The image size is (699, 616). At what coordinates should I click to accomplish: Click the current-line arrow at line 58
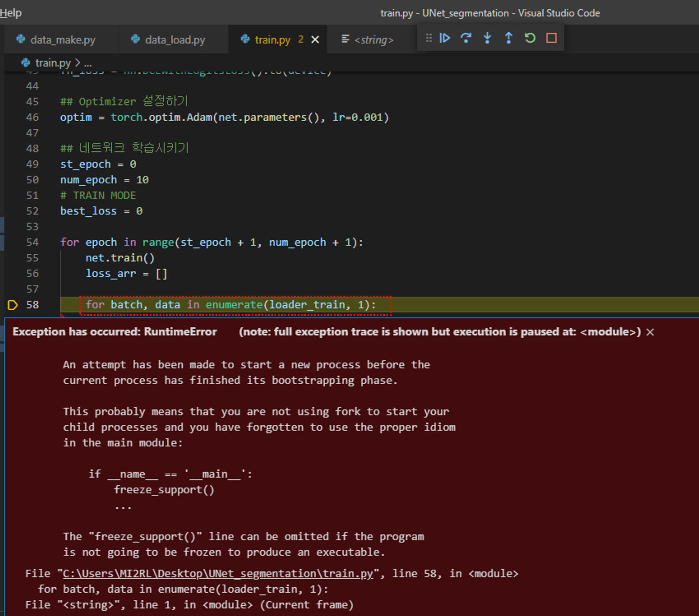point(13,305)
